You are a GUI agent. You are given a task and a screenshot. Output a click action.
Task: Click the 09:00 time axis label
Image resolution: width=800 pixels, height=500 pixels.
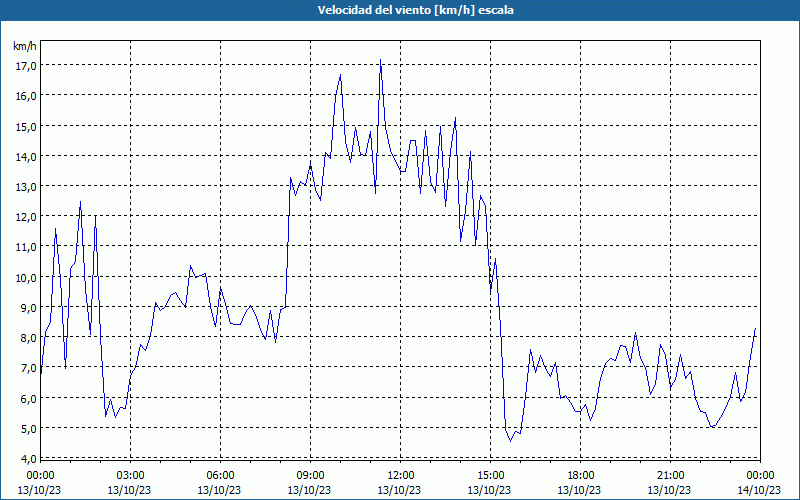(310, 476)
